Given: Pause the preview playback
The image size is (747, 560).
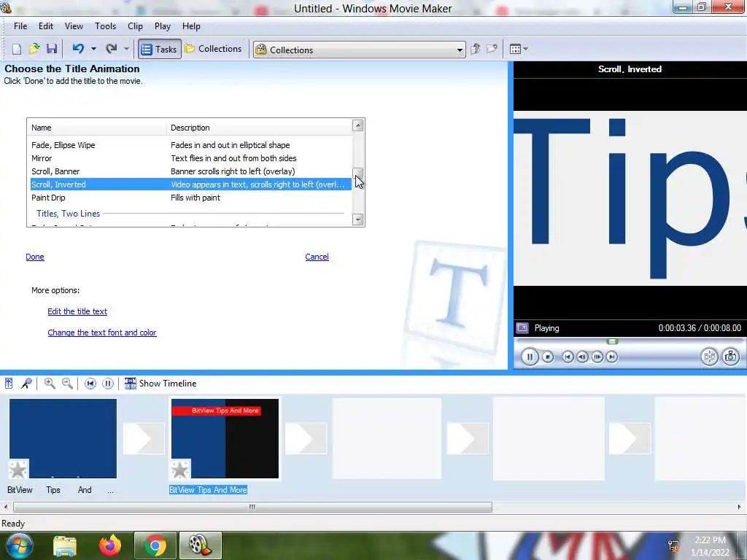Looking at the screenshot, I should tap(530, 357).
